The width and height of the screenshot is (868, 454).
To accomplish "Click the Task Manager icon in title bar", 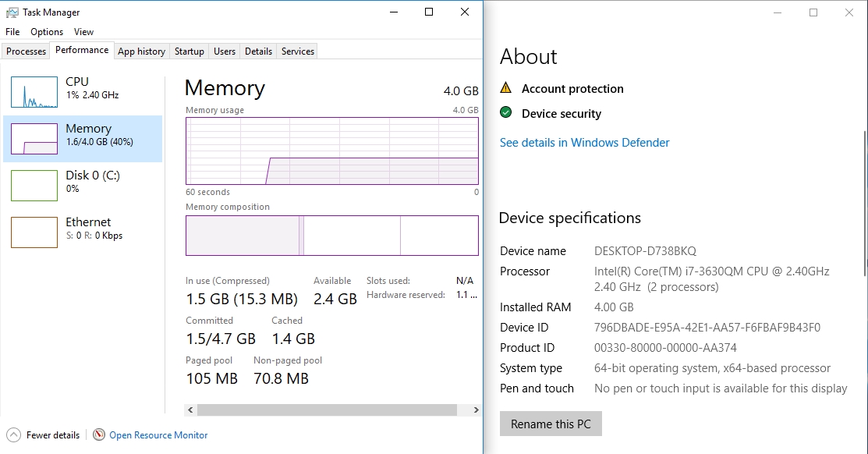I will pyautogui.click(x=12, y=12).
